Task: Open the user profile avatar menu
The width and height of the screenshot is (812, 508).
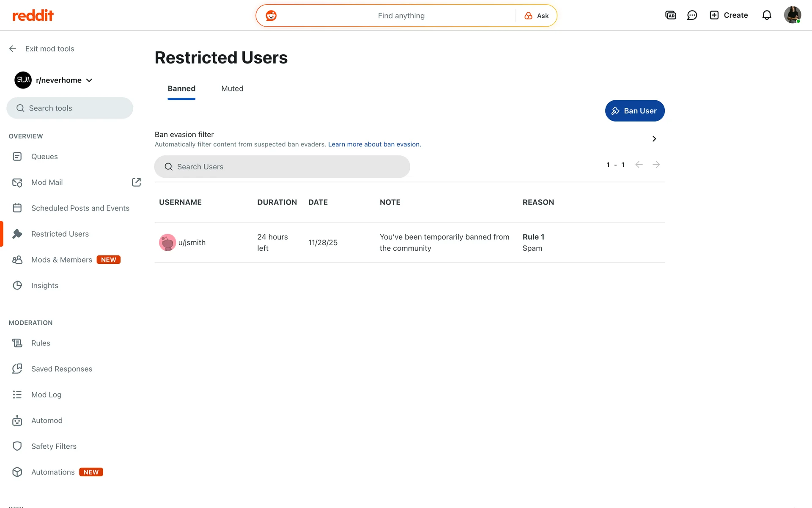Action: click(x=792, y=15)
